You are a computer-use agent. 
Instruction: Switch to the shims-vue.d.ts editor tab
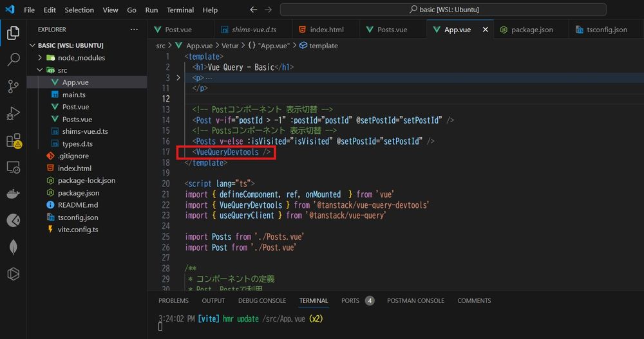point(254,30)
